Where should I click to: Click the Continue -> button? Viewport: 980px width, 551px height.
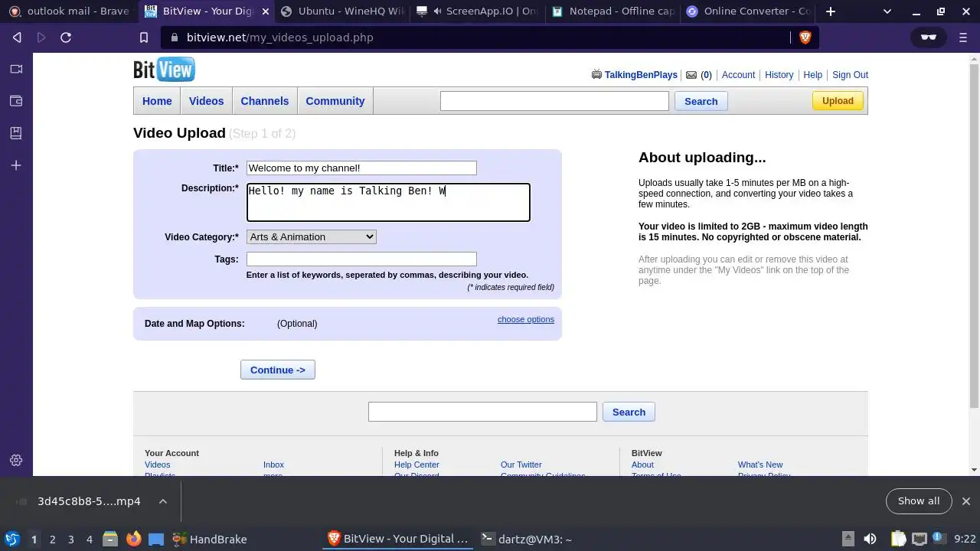click(x=278, y=370)
